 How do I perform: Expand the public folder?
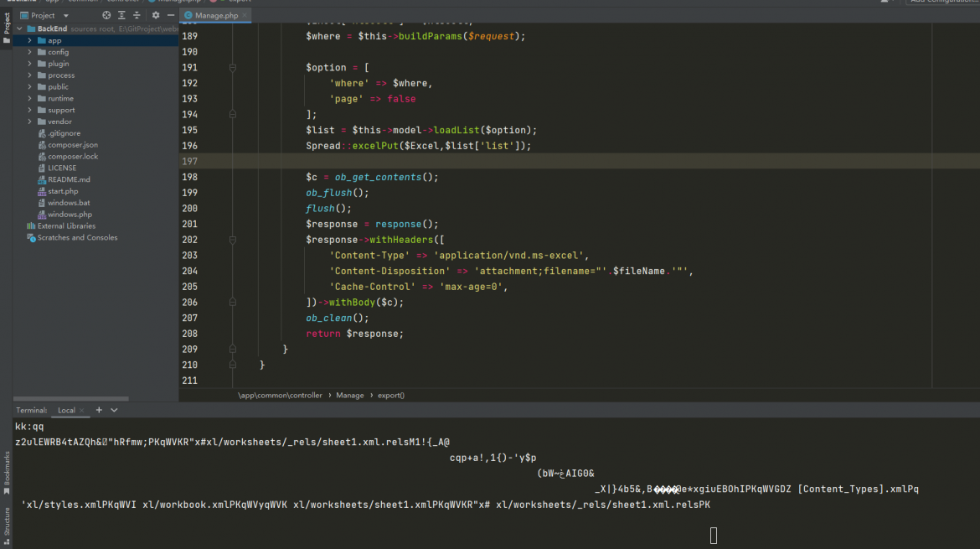[x=29, y=87]
